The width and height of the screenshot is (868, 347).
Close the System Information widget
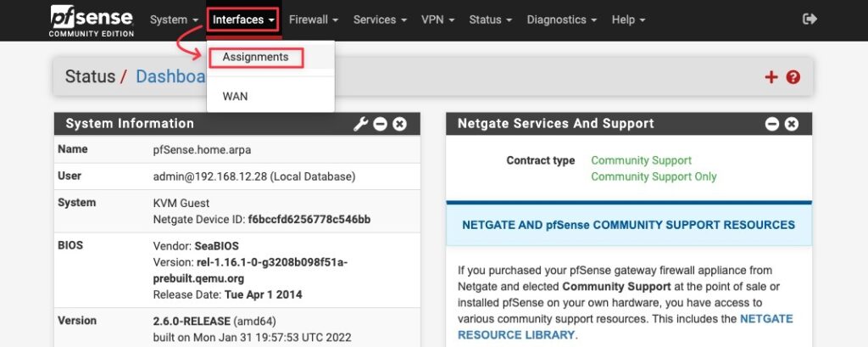click(400, 124)
